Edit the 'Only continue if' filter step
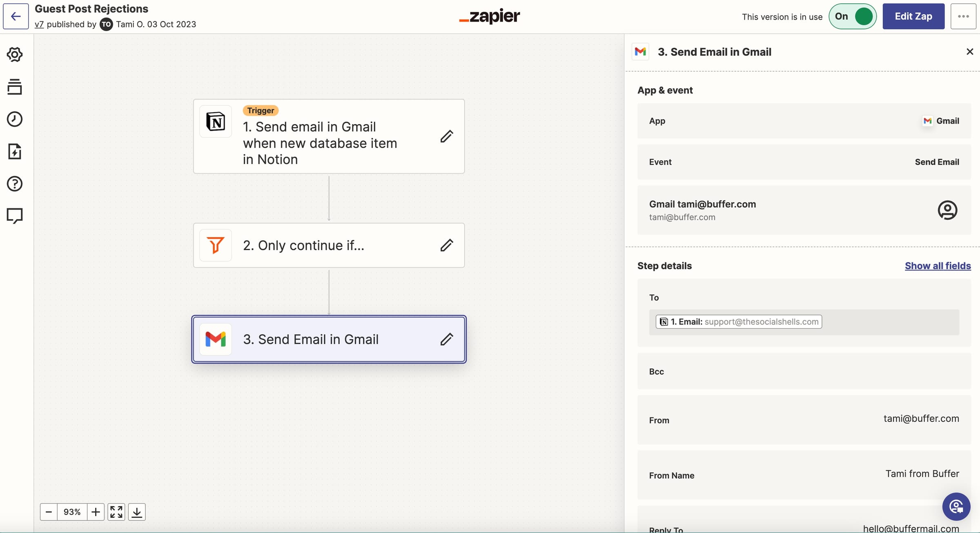The width and height of the screenshot is (980, 533). click(447, 245)
